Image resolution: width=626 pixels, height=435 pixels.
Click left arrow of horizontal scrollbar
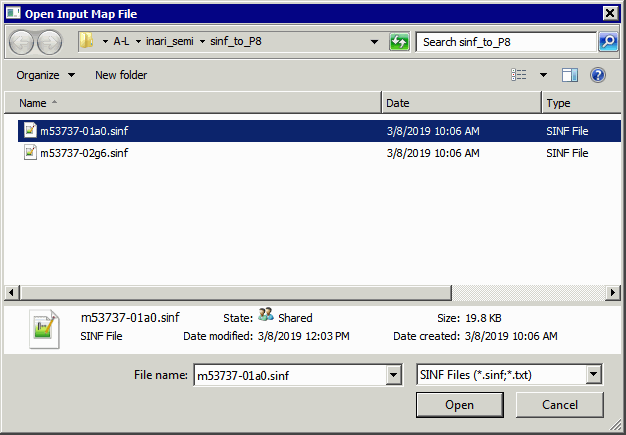(11, 293)
